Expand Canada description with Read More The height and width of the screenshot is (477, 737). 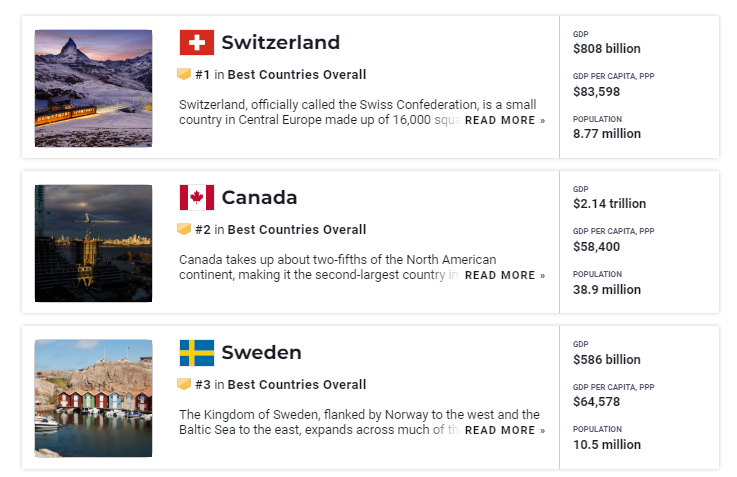tap(505, 275)
